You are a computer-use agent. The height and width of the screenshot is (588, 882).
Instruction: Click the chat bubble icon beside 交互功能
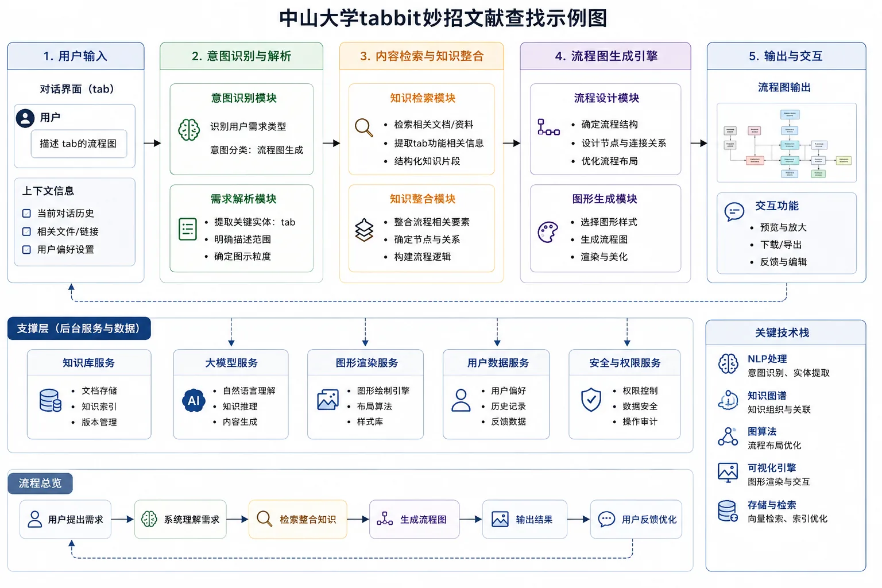(x=734, y=212)
